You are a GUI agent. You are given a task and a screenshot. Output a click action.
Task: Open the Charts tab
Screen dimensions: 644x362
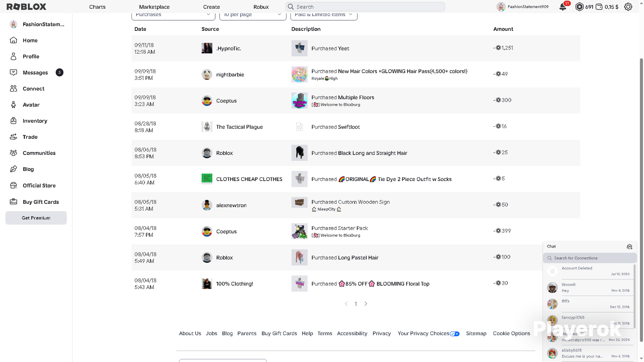pos(97,7)
